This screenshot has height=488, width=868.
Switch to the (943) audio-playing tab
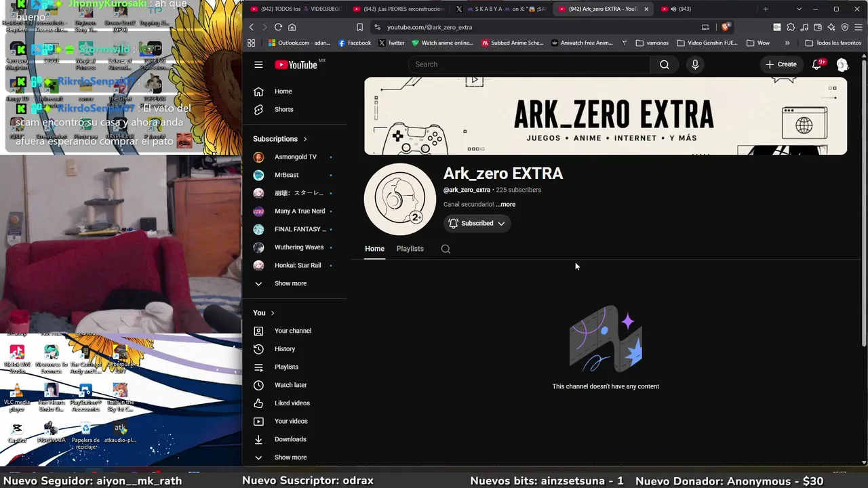coord(705,9)
